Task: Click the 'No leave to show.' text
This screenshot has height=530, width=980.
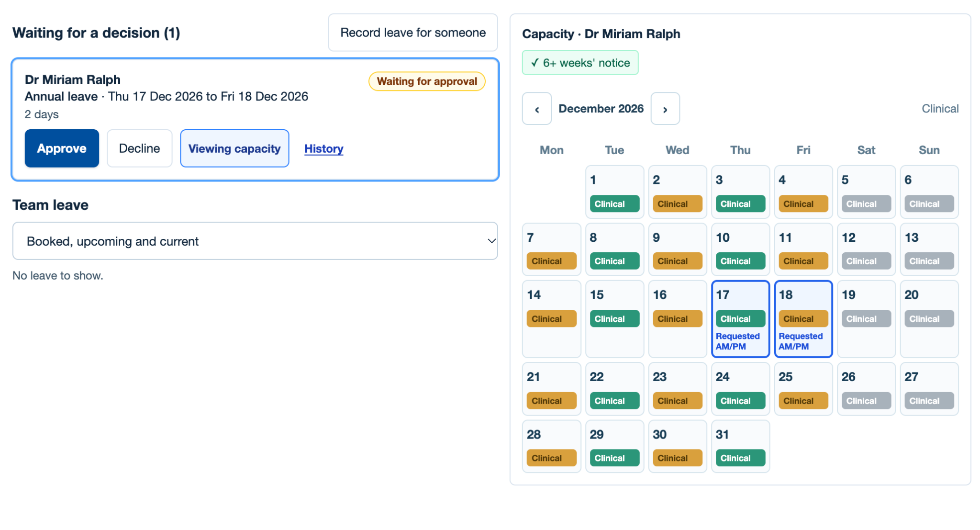Action: pyautogui.click(x=58, y=276)
